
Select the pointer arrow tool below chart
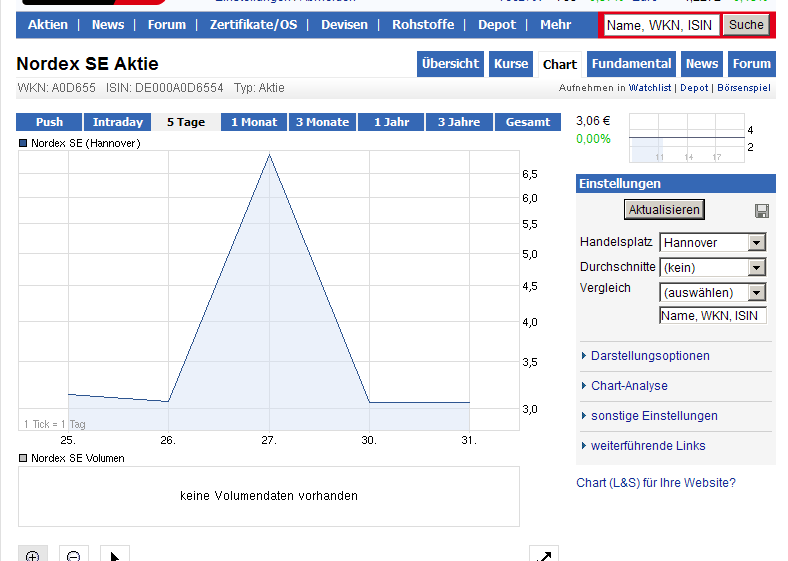click(x=115, y=554)
